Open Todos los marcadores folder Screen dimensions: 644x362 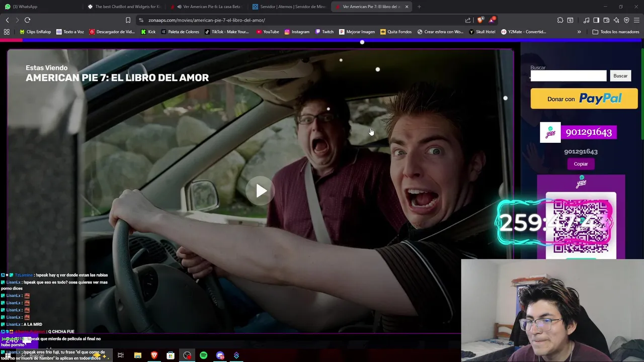pyautogui.click(x=616, y=32)
